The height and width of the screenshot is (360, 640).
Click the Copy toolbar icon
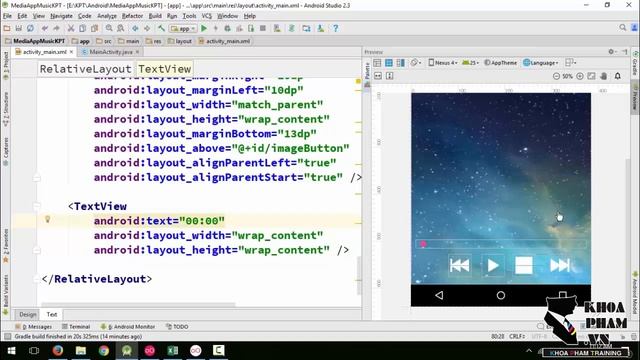82,28
